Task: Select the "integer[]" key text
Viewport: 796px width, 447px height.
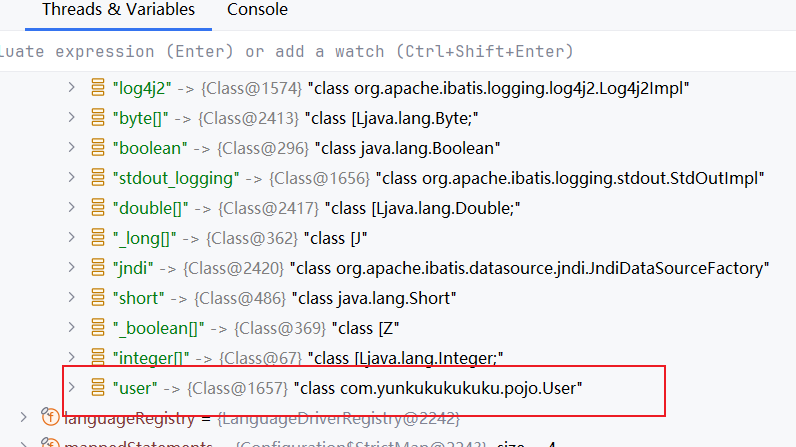Action: pos(151,358)
